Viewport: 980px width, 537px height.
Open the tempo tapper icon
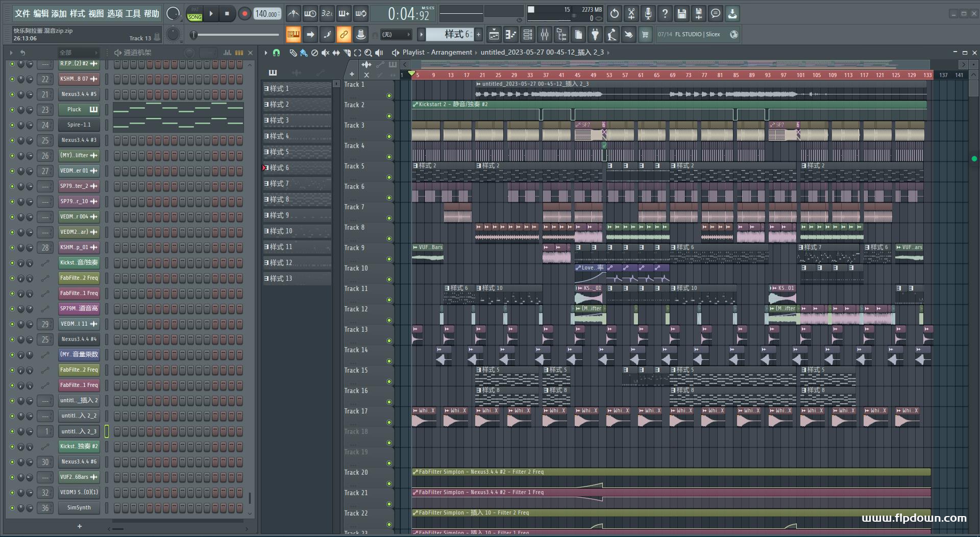point(612,35)
